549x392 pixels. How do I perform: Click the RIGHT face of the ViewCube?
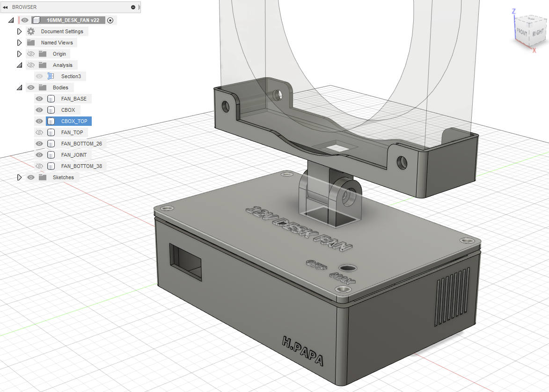537,33
